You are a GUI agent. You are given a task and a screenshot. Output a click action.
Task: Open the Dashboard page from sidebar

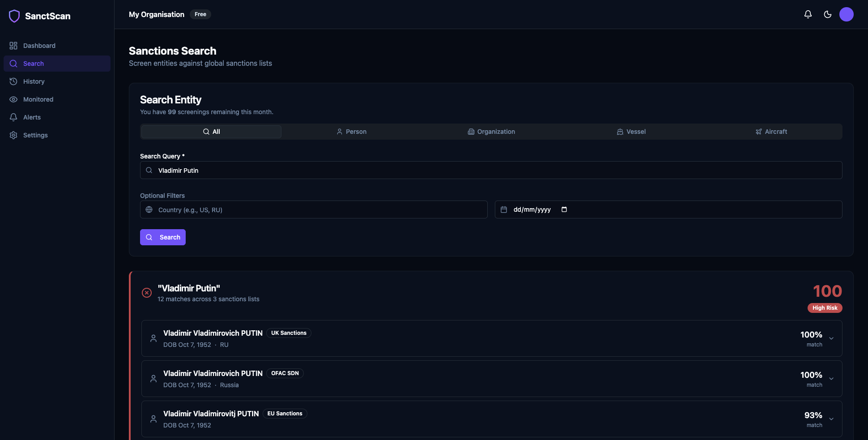point(57,46)
